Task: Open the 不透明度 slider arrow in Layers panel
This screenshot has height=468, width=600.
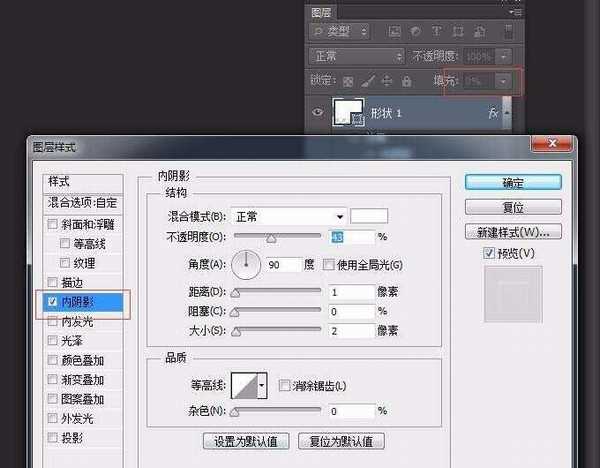Action: [x=504, y=57]
